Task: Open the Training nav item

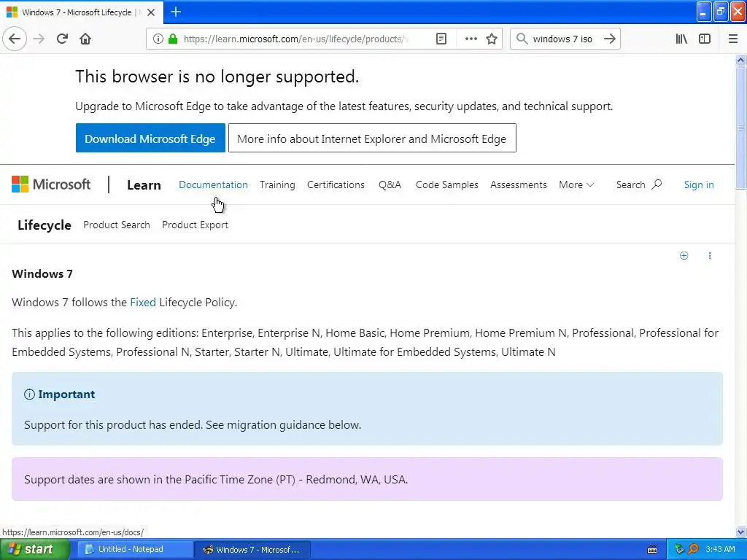Action: tap(277, 184)
